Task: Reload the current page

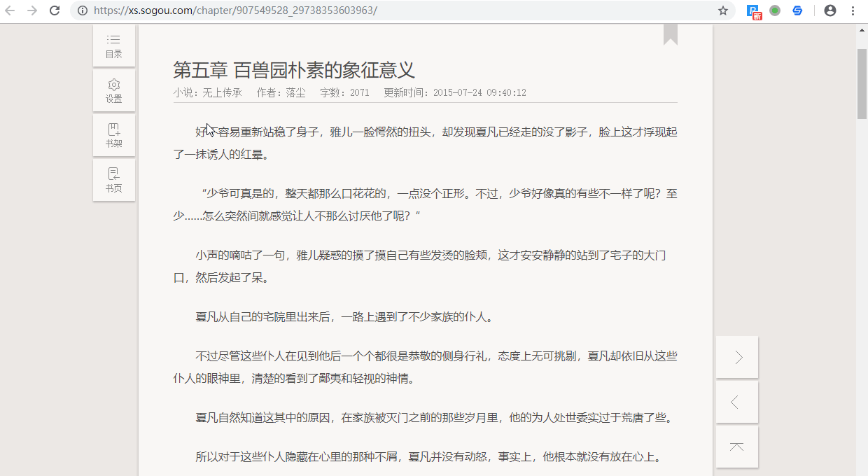Action: tap(54, 10)
